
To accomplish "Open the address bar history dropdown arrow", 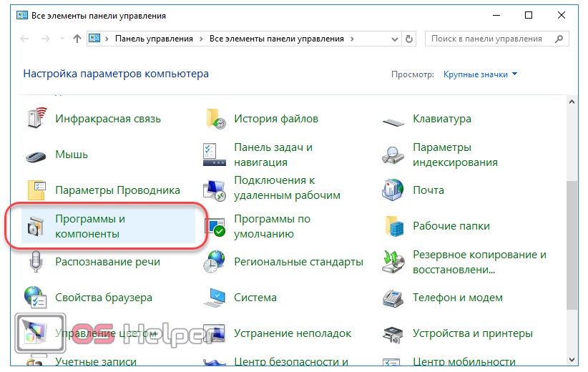I will pos(393,39).
